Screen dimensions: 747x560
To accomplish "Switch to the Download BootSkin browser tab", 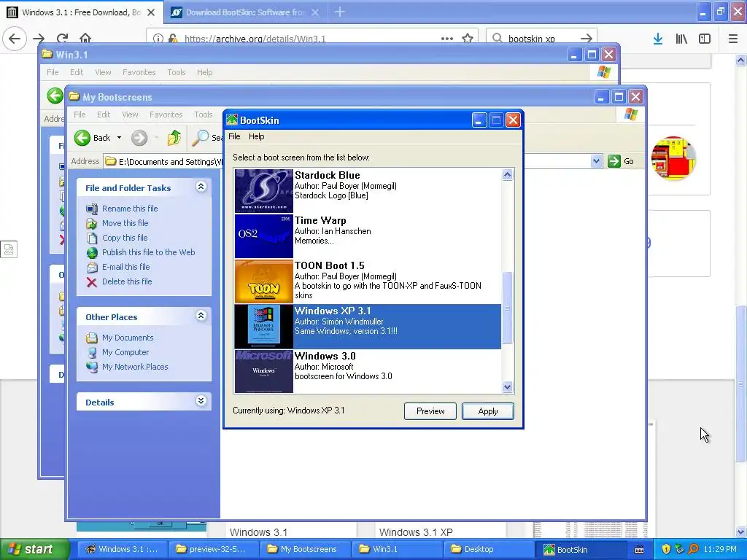I will pyautogui.click(x=245, y=12).
